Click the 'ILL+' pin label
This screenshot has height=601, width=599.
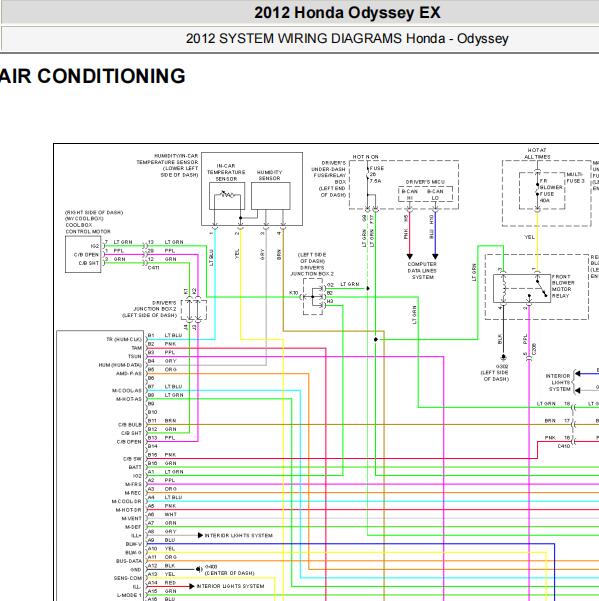(136, 535)
